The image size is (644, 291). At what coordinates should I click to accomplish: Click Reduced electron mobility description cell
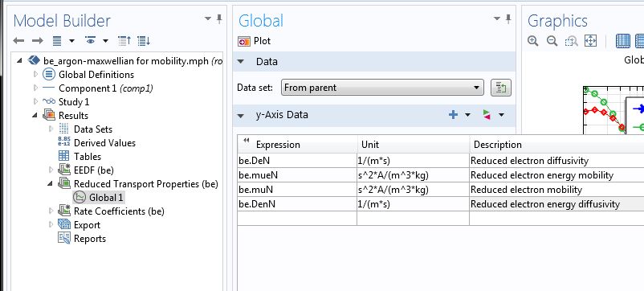coord(557,190)
